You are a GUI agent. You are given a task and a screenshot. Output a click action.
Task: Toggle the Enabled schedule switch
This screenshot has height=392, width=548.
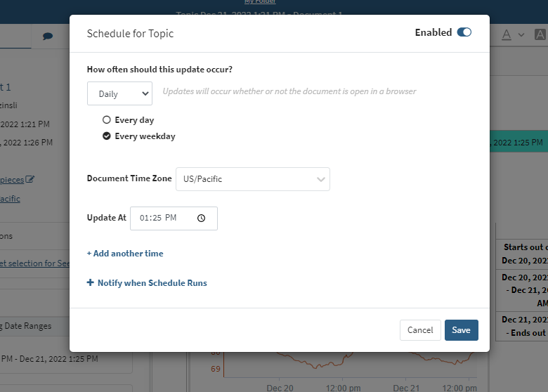click(464, 32)
